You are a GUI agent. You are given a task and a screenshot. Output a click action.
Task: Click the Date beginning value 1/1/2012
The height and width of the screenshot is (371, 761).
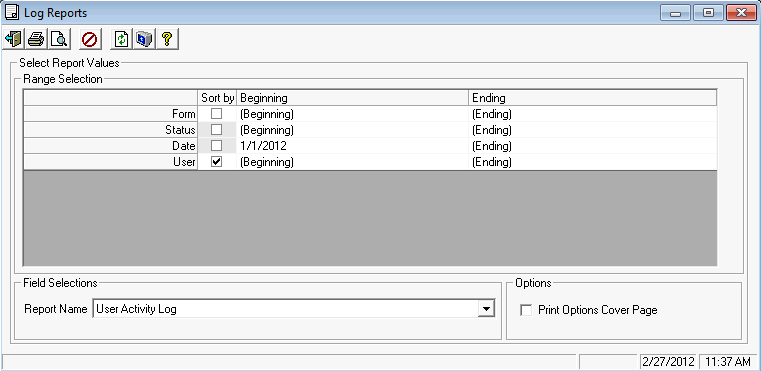tap(352, 146)
